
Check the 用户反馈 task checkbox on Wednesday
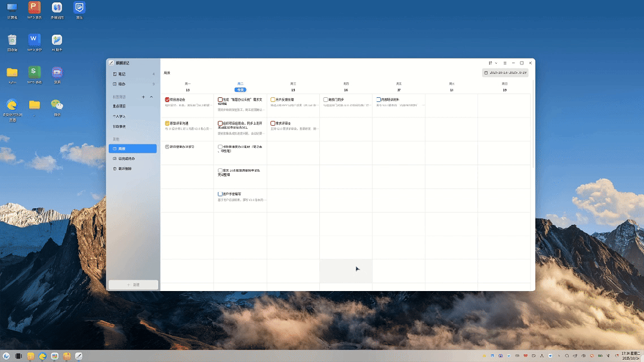point(273,100)
